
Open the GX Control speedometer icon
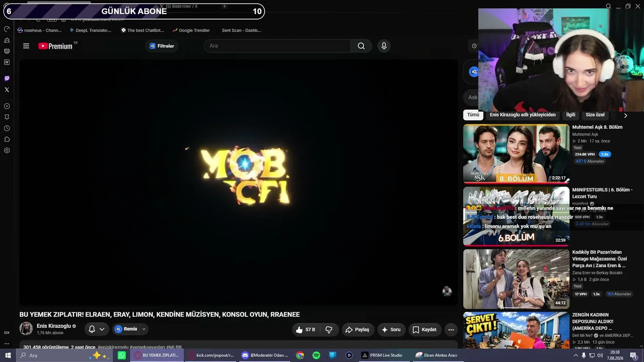(x=7, y=29)
